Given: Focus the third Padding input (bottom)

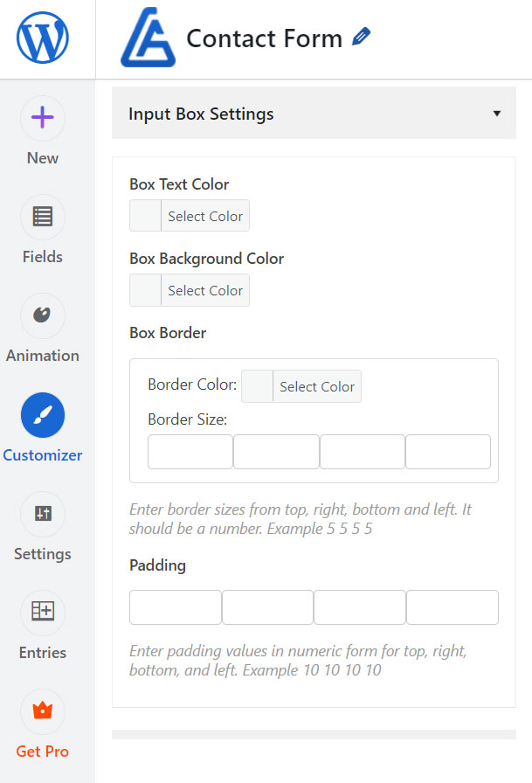Looking at the screenshot, I should pyautogui.click(x=360, y=607).
